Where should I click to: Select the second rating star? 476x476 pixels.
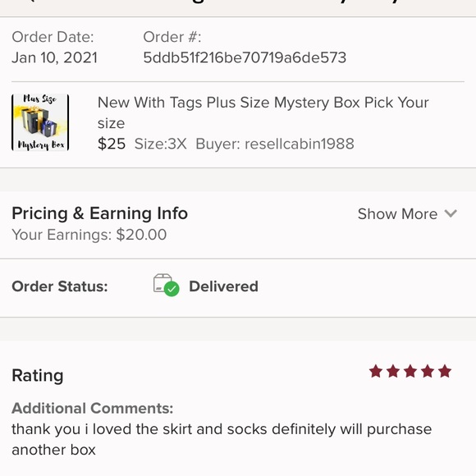point(393,371)
